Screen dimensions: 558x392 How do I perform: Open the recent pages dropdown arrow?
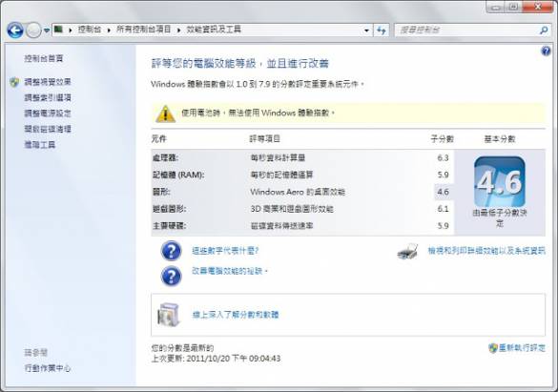click(47, 31)
